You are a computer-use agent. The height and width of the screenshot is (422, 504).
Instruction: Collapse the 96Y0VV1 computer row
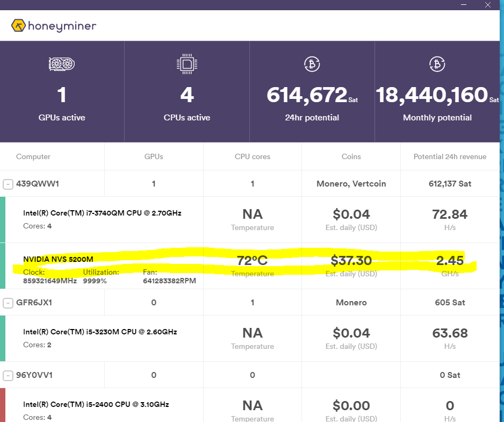click(x=8, y=375)
